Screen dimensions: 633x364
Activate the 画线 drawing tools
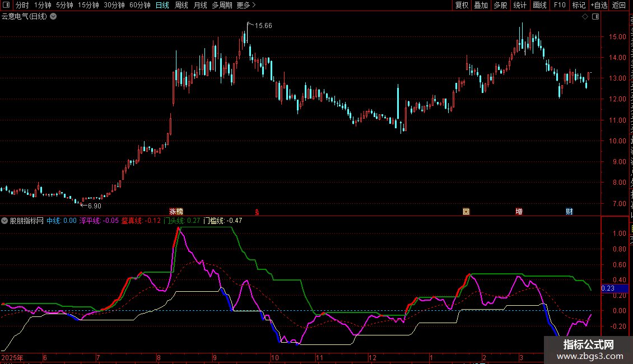(x=539, y=5)
